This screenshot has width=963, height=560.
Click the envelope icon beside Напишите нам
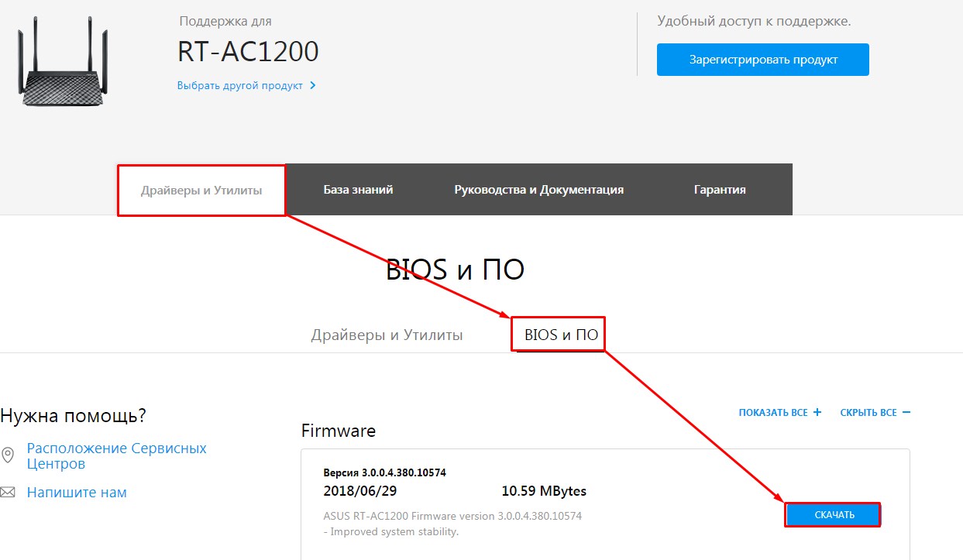[x=8, y=493]
